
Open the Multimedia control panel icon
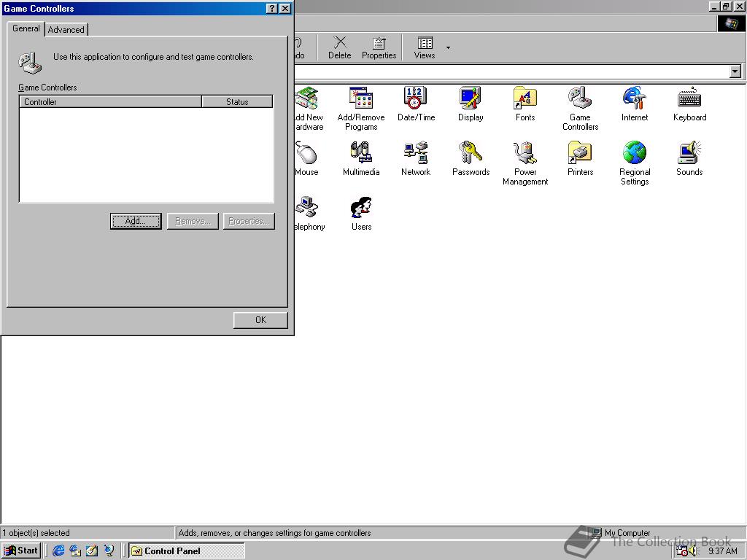pos(361,158)
